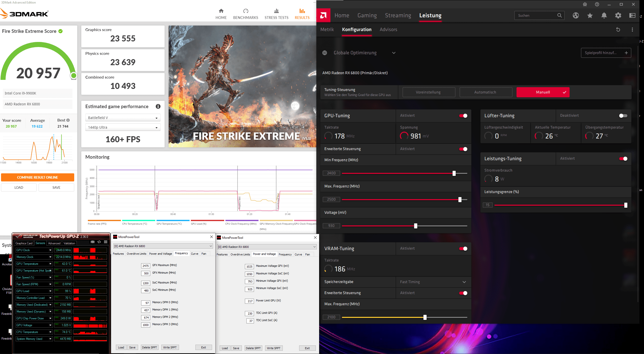
Task: Open the 1440p Ultra resolution dropdown
Action: [x=123, y=127]
